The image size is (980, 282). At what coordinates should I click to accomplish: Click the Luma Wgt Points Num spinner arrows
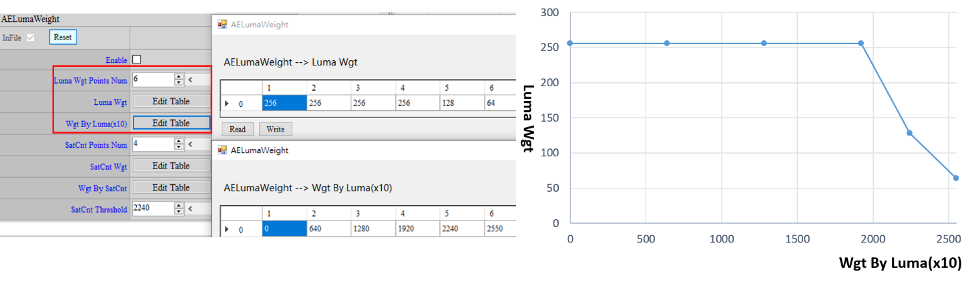(179, 79)
